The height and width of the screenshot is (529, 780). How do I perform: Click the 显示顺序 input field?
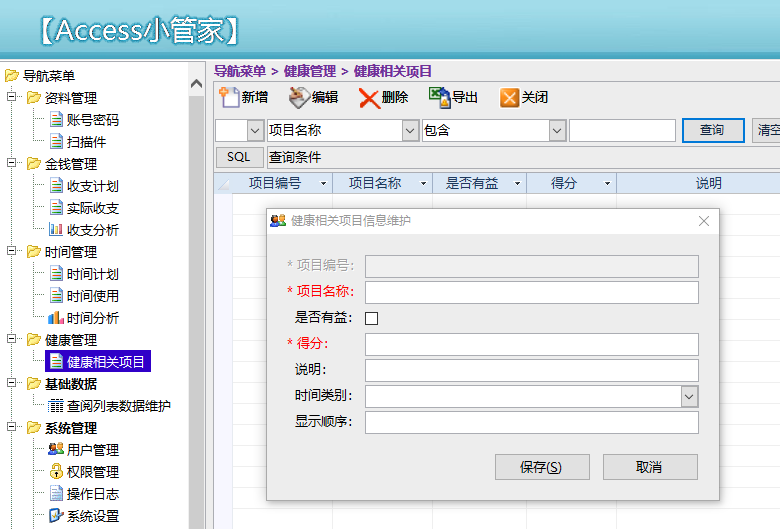[x=532, y=423]
